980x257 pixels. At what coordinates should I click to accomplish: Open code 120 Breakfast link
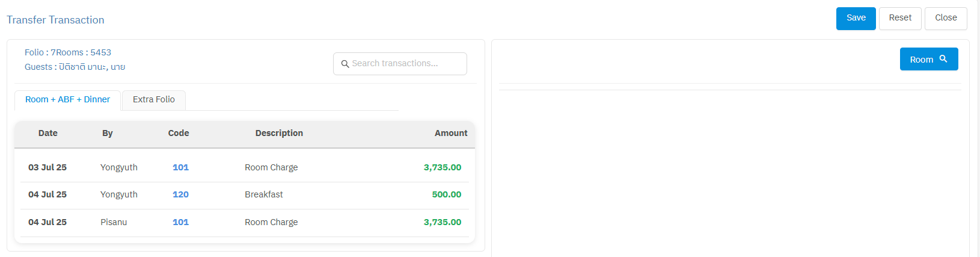(x=180, y=194)
